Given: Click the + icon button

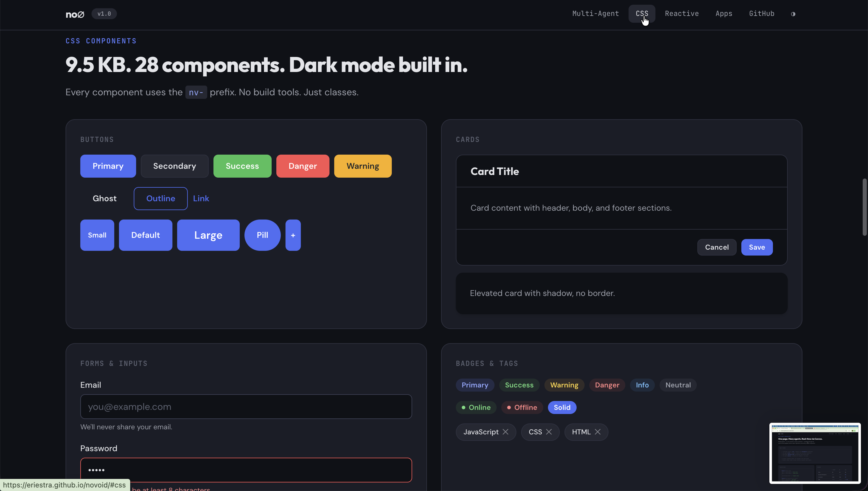Looking at the screenshot, I should pos(293,235).
